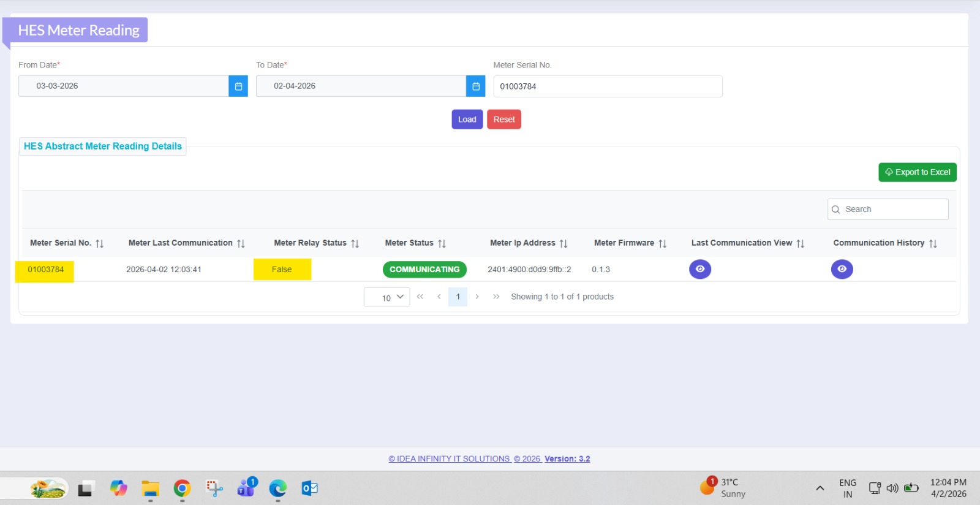Click the timestamp 2026-04-02 12:03:41

tap(164, 270)
